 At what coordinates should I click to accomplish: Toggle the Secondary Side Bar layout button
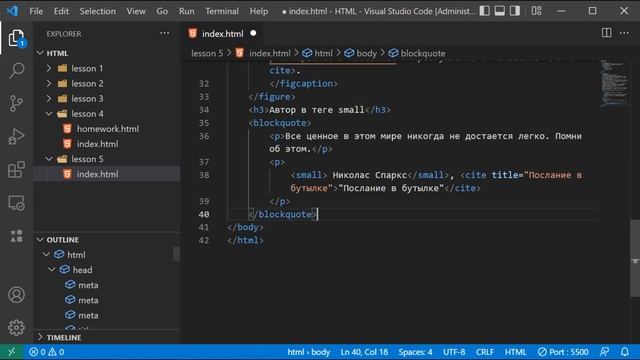click(x=515, y=11)
